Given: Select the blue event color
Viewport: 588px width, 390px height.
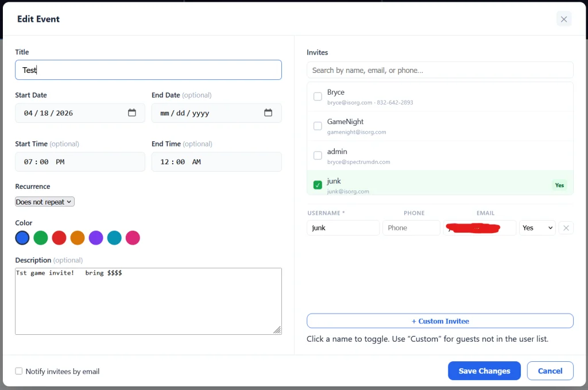Looking at the screenshot, I should pyautogui.click(x=22, y=238).
